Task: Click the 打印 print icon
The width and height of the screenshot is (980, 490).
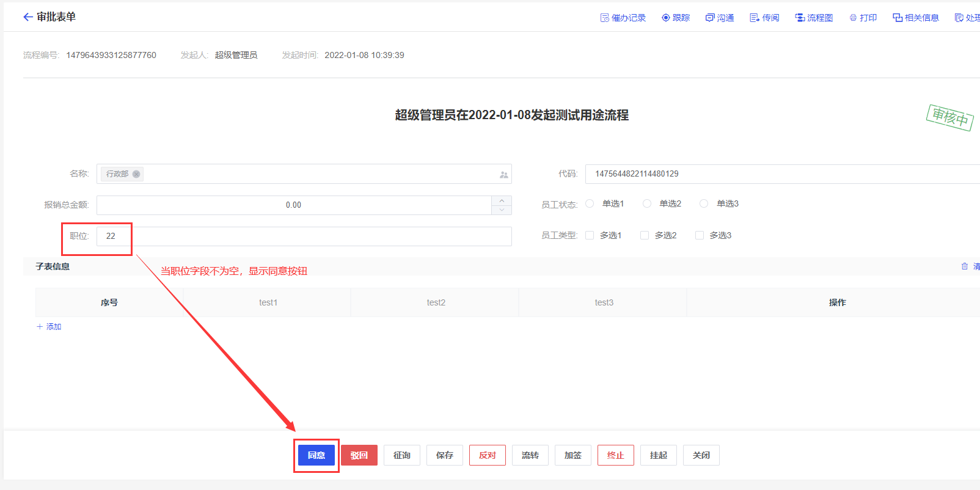Action: pyautogui.click(x=853, y=18)
